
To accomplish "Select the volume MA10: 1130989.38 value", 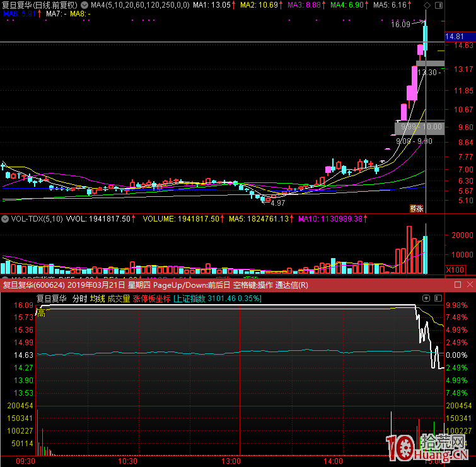I will tap(330, 219).
